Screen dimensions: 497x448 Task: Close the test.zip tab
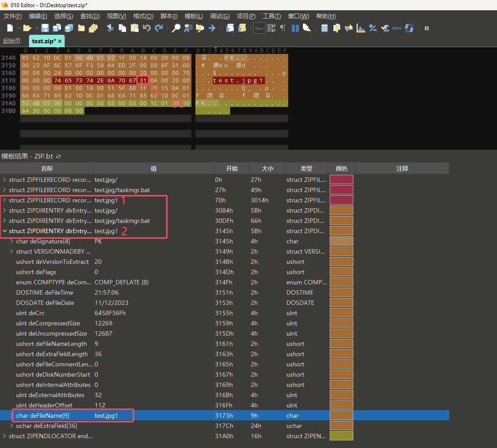pos(60,41)
